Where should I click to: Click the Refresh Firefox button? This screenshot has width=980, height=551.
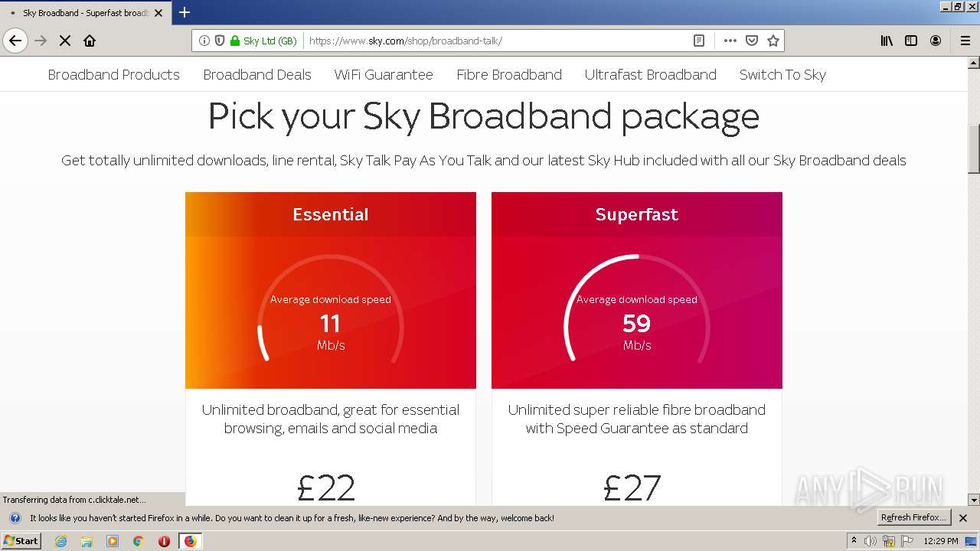click(x=913, y=517)
